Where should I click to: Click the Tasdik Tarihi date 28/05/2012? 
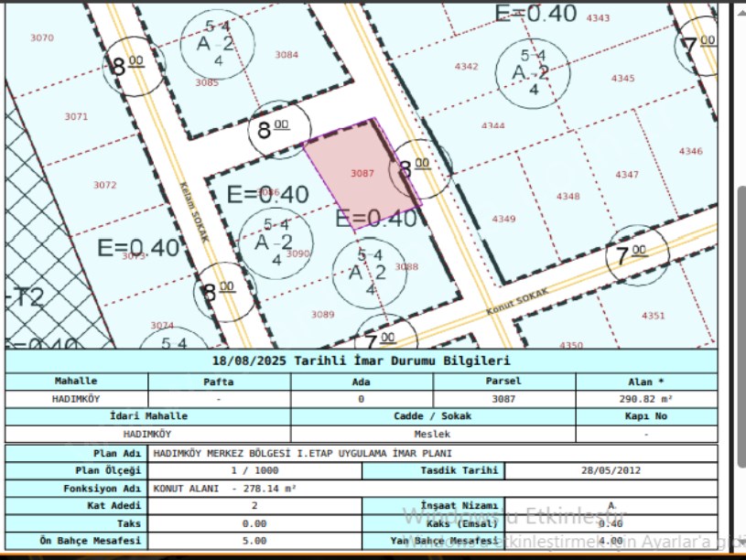click(x=611, y=470)
